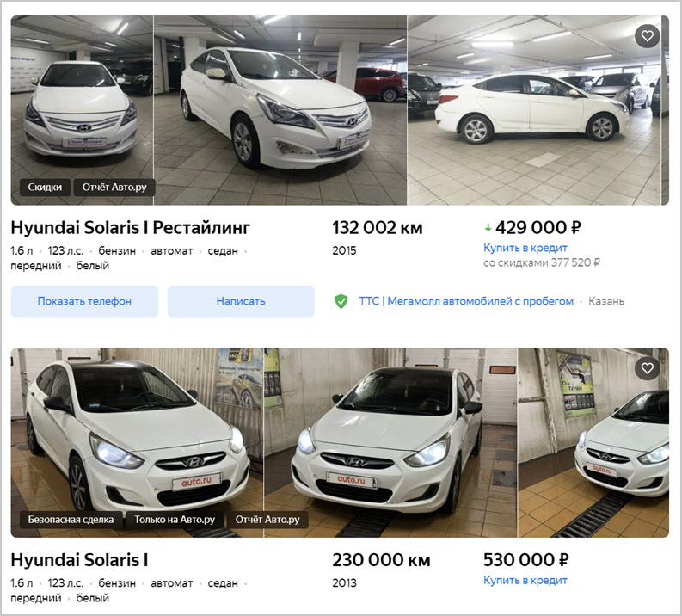Image resolution: width=682 pixels, height=616 pixels.
Task: Open Отчёт Авто.ру badge on first listing
Action: point(115,187)
